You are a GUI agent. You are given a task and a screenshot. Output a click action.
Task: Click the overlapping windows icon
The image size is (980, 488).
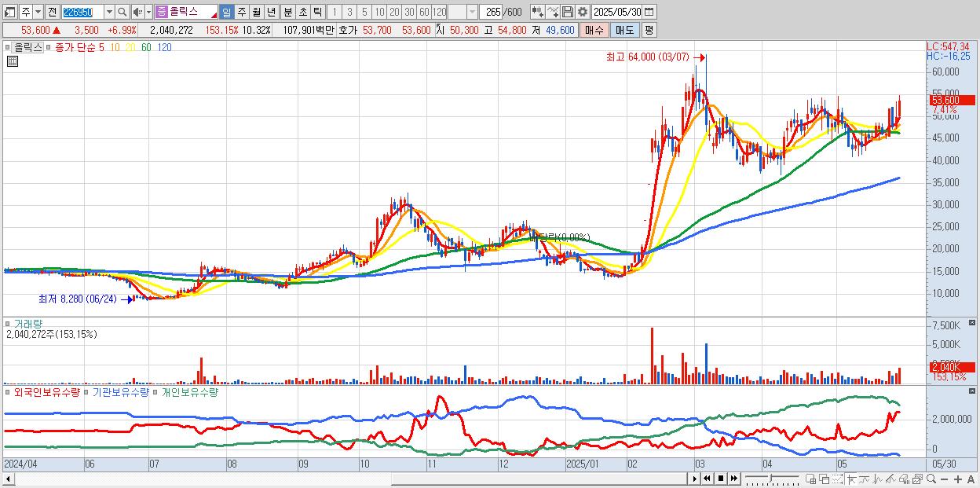pyautogui.click(x=824, y=479)
